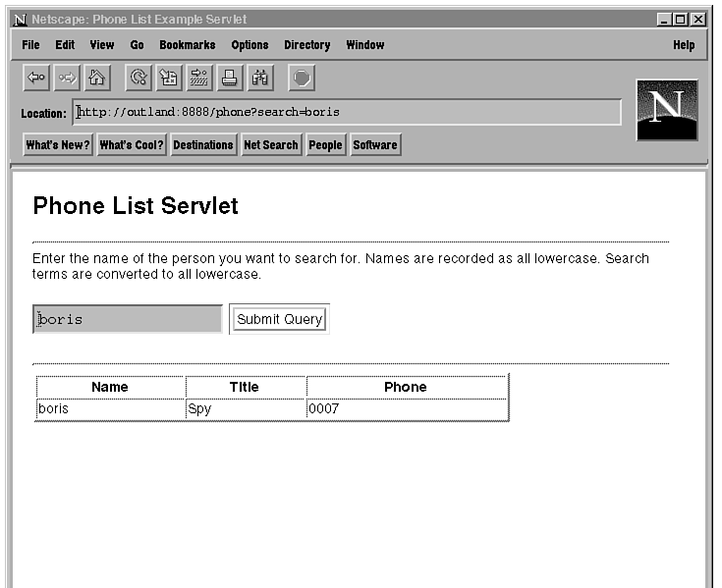Reload the page with Reload icon
The width and height of the screenshot is (722, 588).
pos(139,78)
